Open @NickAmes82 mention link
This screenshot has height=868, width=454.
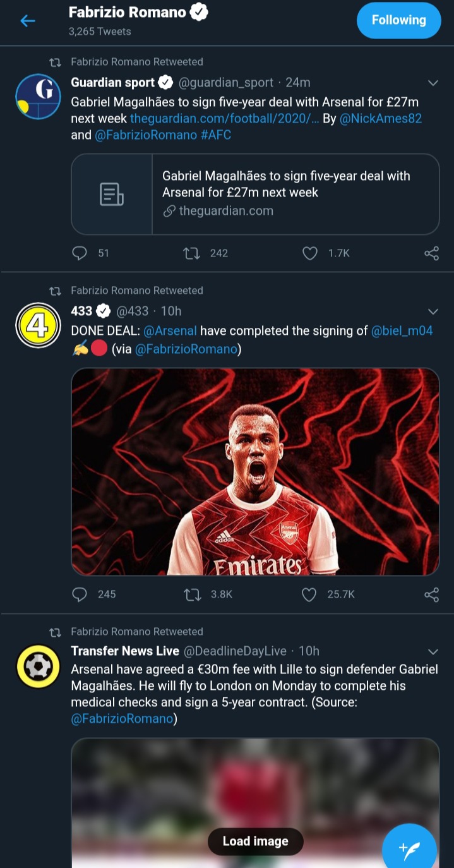pos(380,118)
